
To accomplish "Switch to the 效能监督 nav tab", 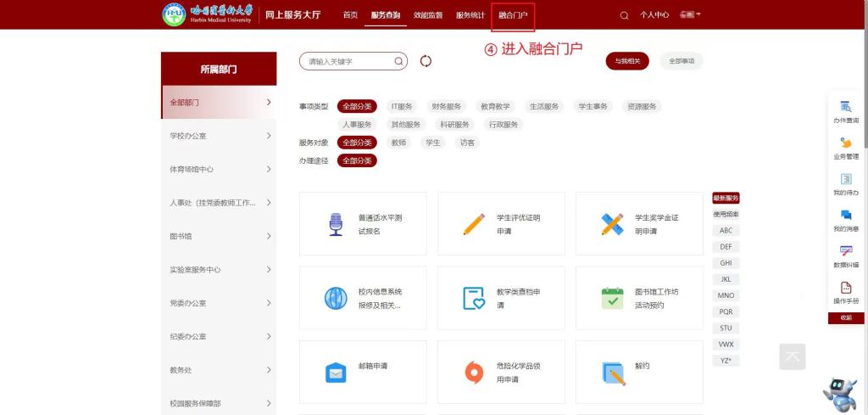I will pos(428,15).
